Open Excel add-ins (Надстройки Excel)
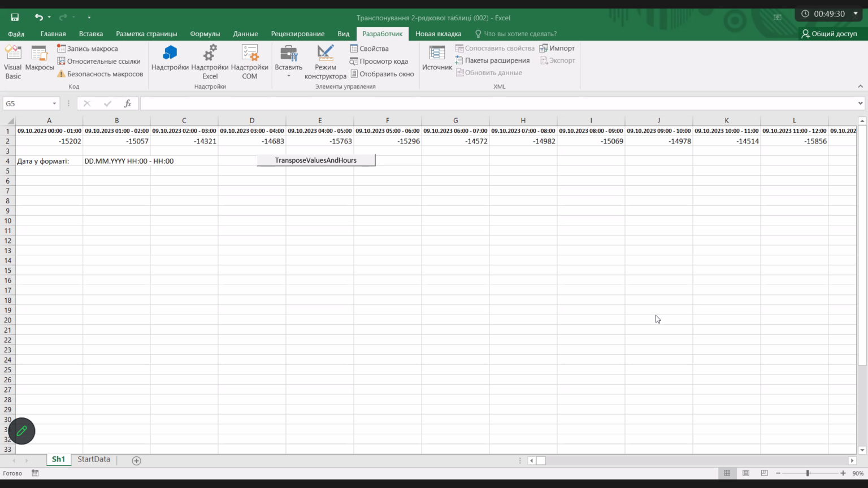 [x=210, y=62]
